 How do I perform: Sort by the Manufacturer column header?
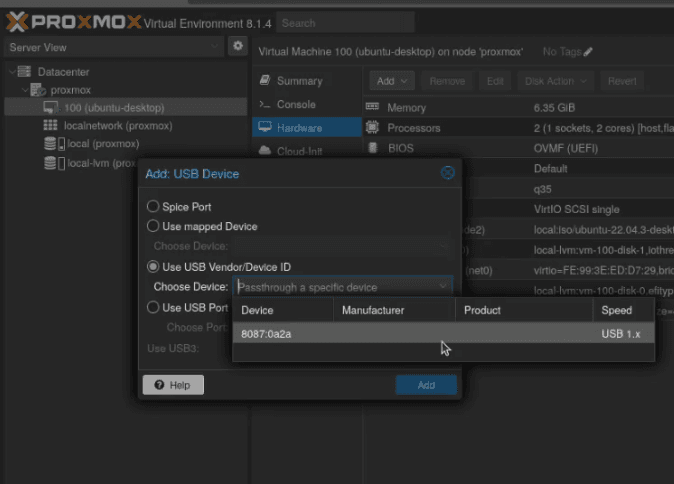pyautogui.click(x=394, y=310)
